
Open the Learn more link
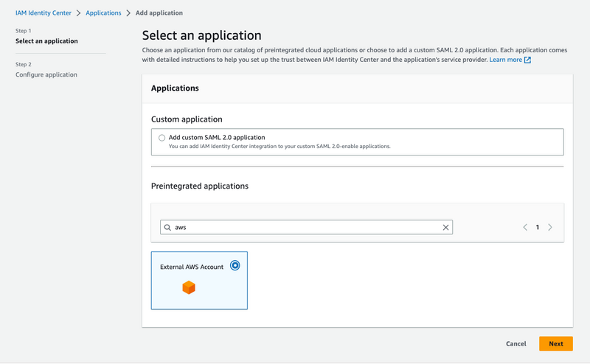point(505,60)
